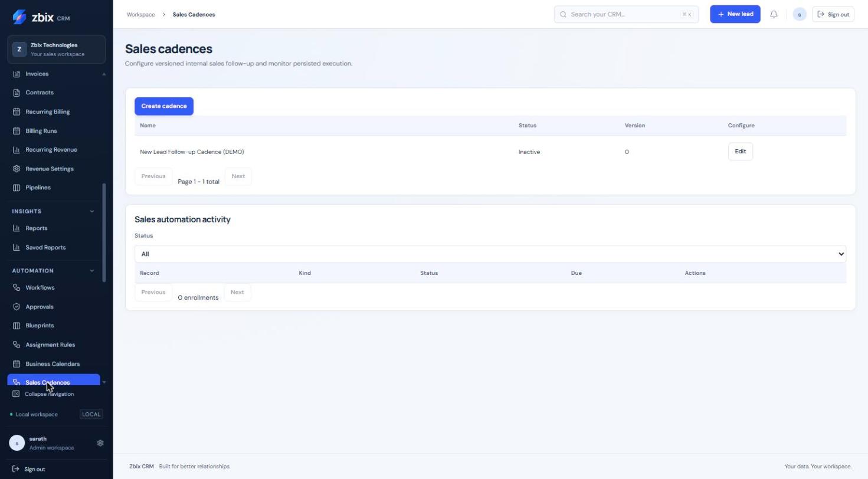
Task: Click the sidebar scroll-down arrow
Action: [104, 382]
